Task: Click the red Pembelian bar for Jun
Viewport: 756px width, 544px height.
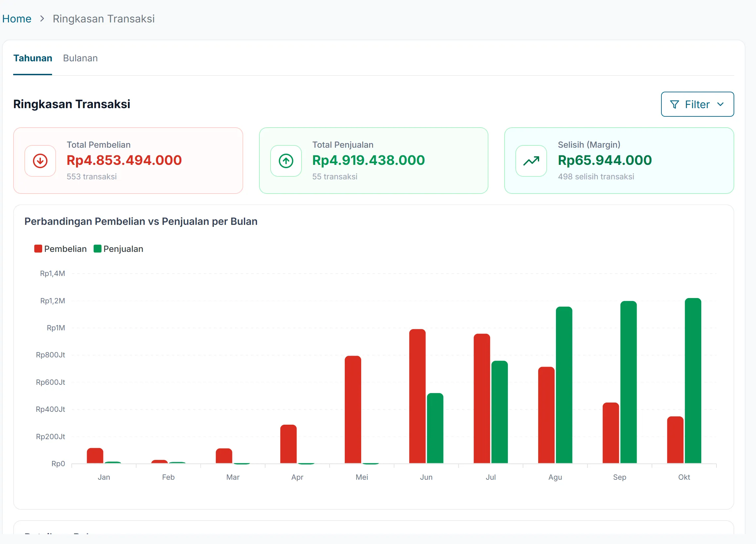Action: pos(417,396)
